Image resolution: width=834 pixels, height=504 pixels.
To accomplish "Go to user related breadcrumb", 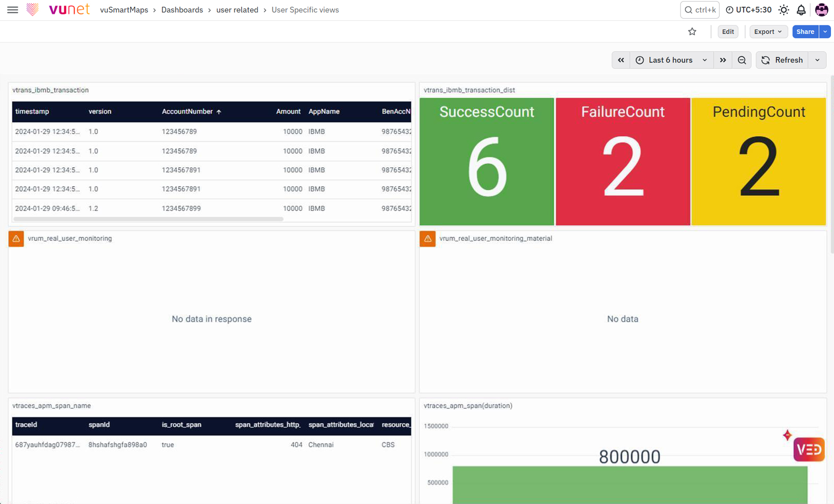I will 237,10.
